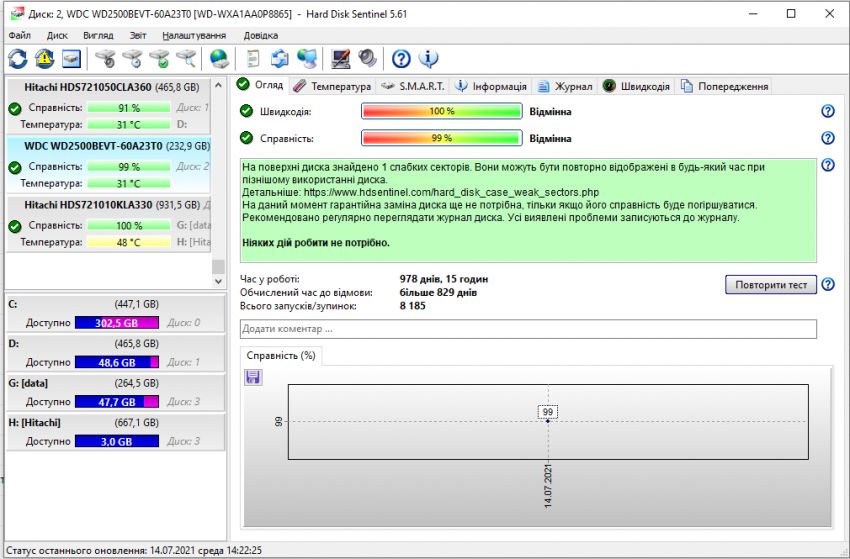The image size is (850, 559).
Task: Click the 99 data point on health chart
Action: pos(548,421)
